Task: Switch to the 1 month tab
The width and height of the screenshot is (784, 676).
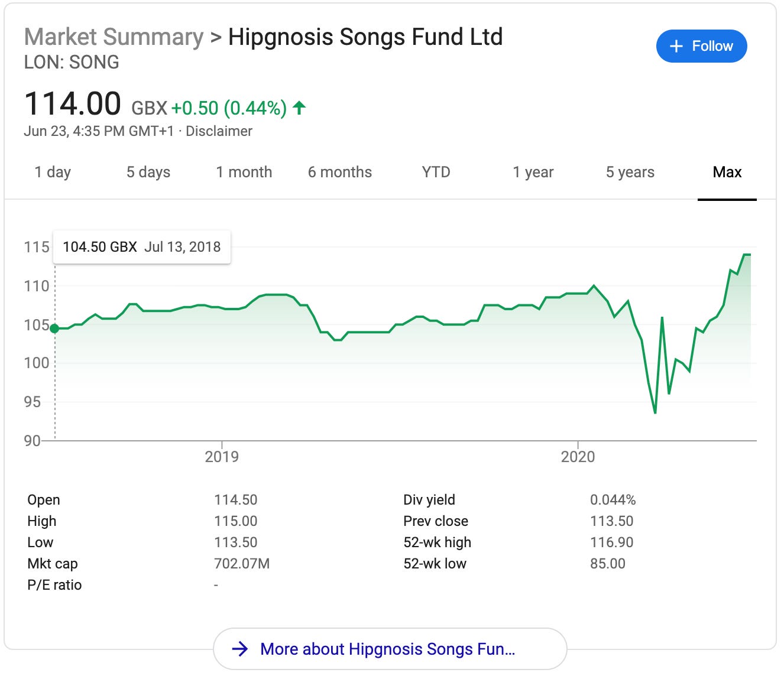Action: click(x=244, y=172)
